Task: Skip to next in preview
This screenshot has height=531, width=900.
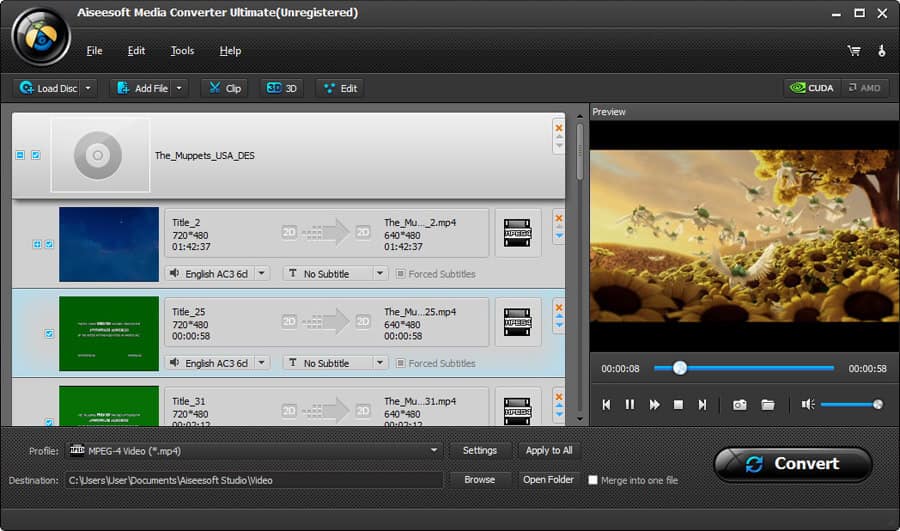Action: pyautogui.click(x=703, y=405)
